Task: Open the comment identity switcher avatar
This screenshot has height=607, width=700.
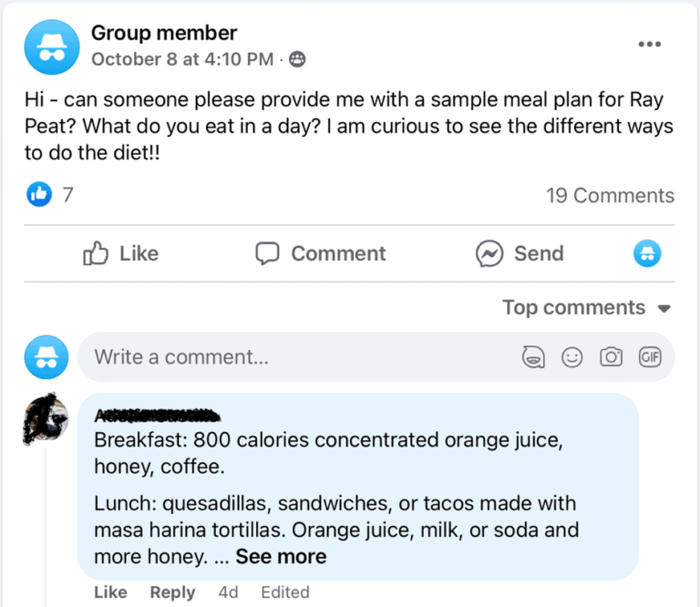Action: 647,253
